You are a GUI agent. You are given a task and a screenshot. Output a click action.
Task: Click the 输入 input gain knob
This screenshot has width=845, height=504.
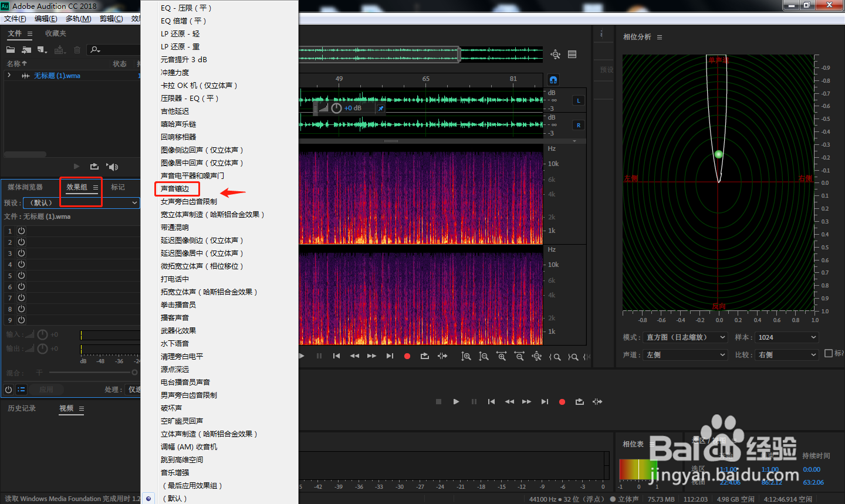coord(42,334)
